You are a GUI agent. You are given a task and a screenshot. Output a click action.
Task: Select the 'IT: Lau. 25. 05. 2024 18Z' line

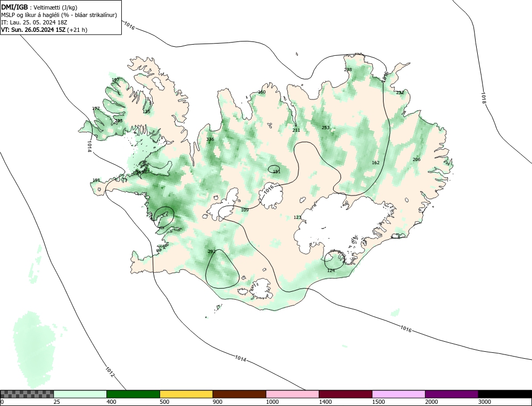coord(34,22)
